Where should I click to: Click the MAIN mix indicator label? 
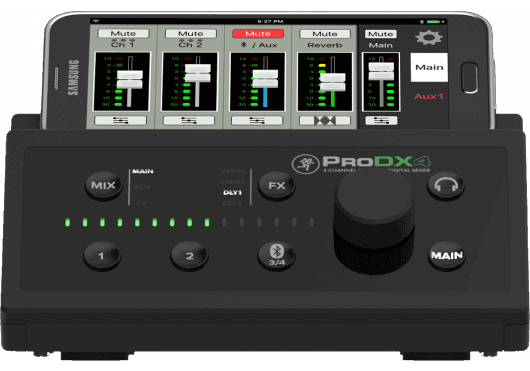click(143, 171)
